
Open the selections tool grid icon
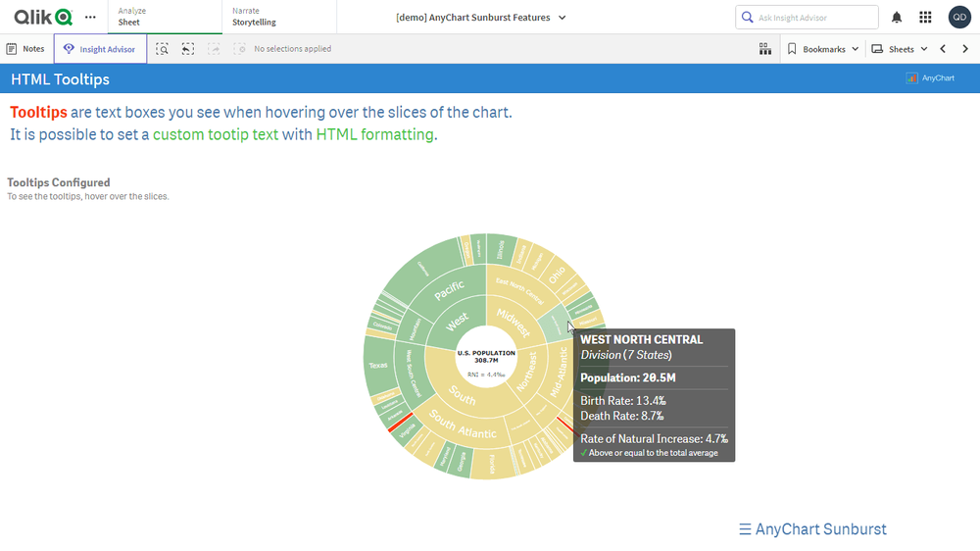pos(765,49)
